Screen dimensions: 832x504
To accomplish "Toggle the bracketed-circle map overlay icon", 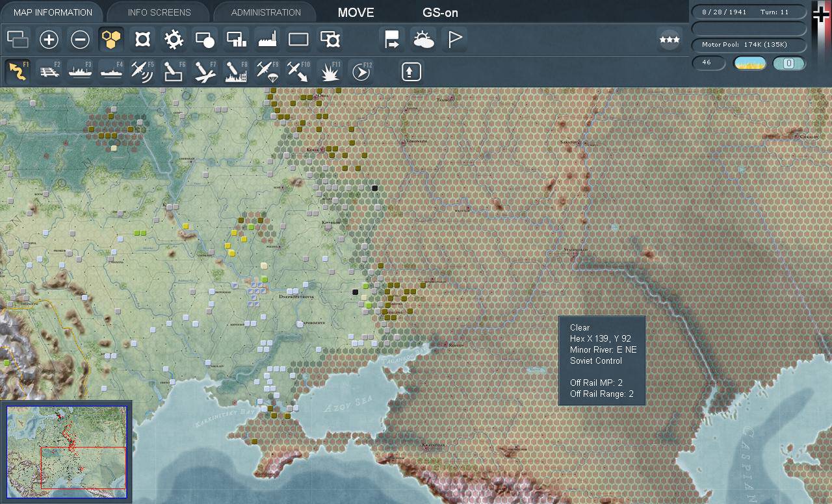I will pos(142,40).
